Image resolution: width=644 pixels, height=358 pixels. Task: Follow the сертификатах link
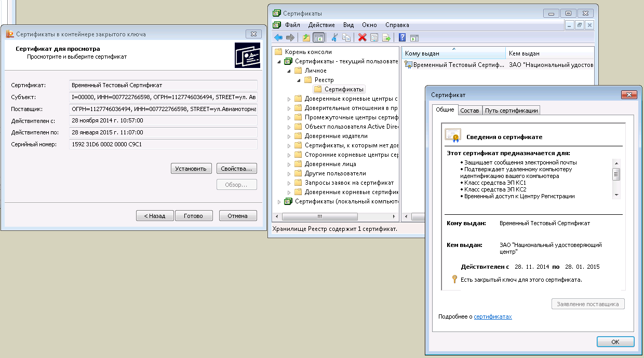tap(492, 316)
